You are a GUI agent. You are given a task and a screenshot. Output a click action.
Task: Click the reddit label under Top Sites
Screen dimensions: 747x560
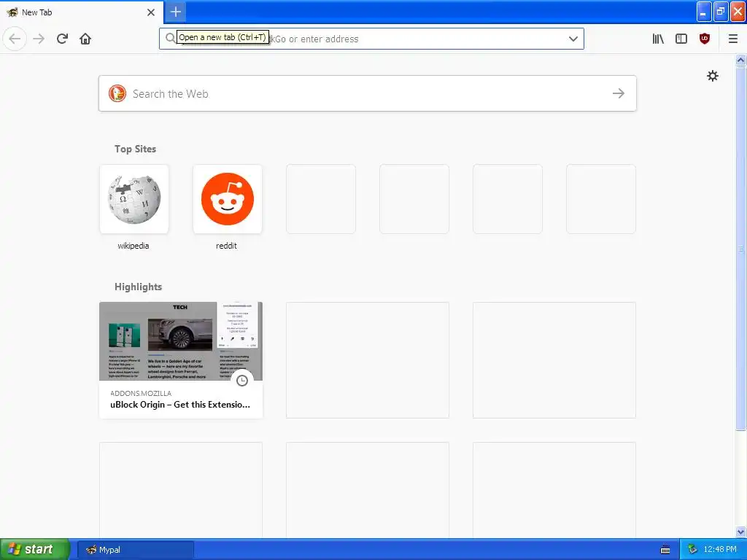pyautogui.click(x=226, y=246)
